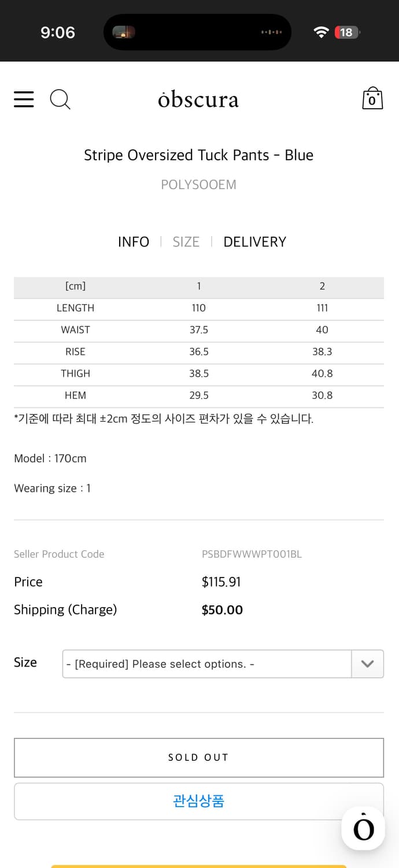Switch to the SIZE tab
Viewport: 399px width, 868px height.
[186, 241]
